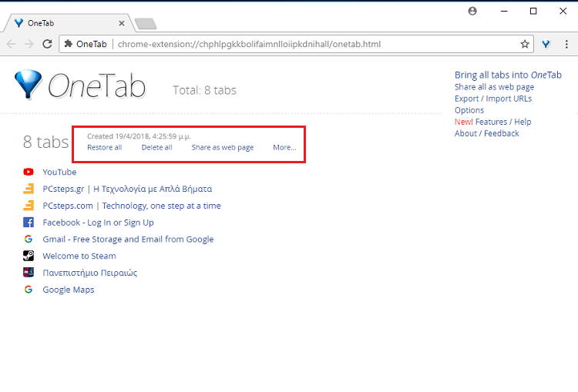Open the Chrome profile avatar icon
The image size is (578, 392).
coord(472,11)
